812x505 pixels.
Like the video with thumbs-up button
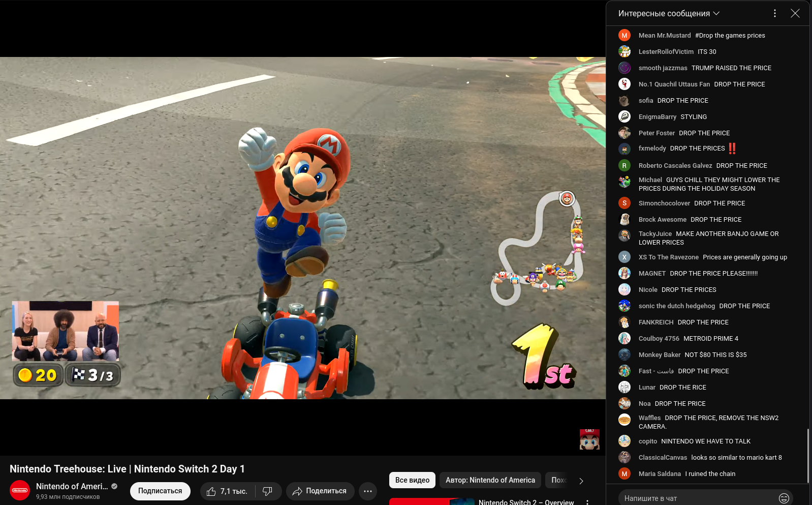[228, 491]
